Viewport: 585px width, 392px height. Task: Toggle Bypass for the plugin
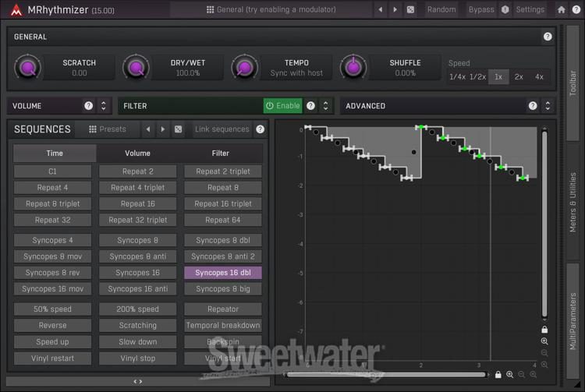click(481, 9)
